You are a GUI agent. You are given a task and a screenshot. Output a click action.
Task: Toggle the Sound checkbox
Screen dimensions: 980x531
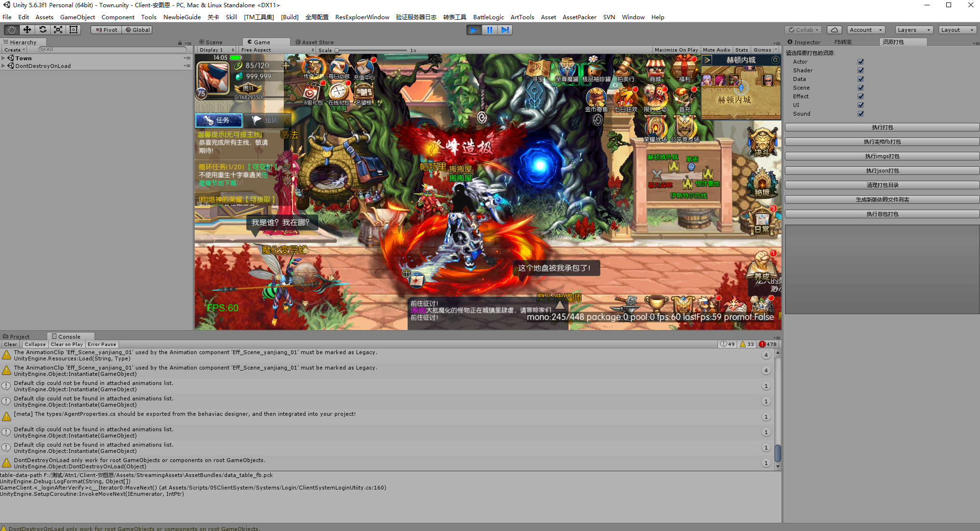(861, 114)
